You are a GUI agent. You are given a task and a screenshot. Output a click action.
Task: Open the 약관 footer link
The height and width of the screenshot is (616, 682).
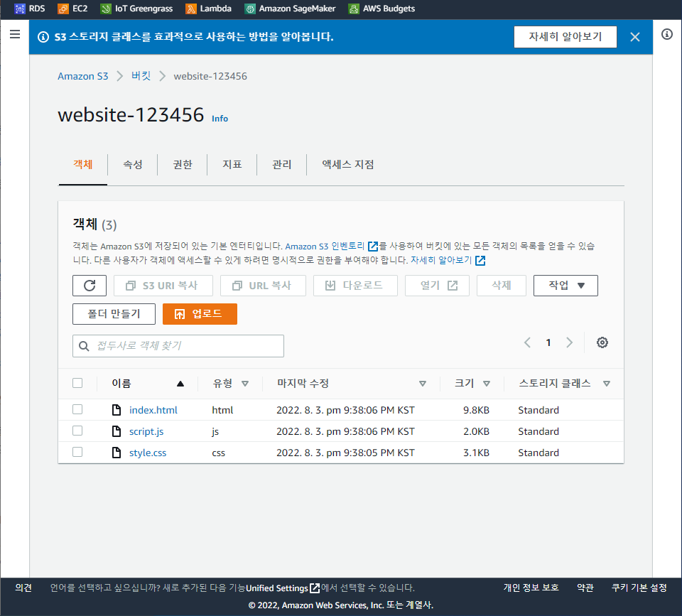click(585, 588)
